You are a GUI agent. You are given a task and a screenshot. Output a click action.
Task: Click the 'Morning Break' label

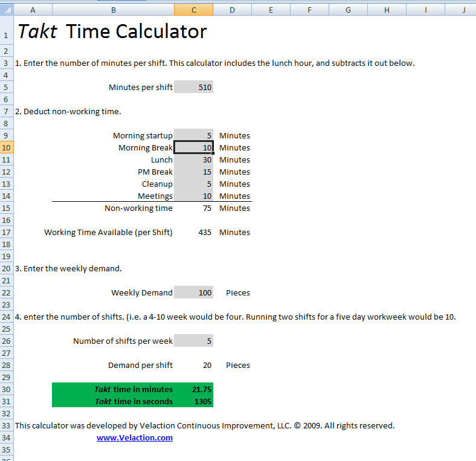point(146,148)
